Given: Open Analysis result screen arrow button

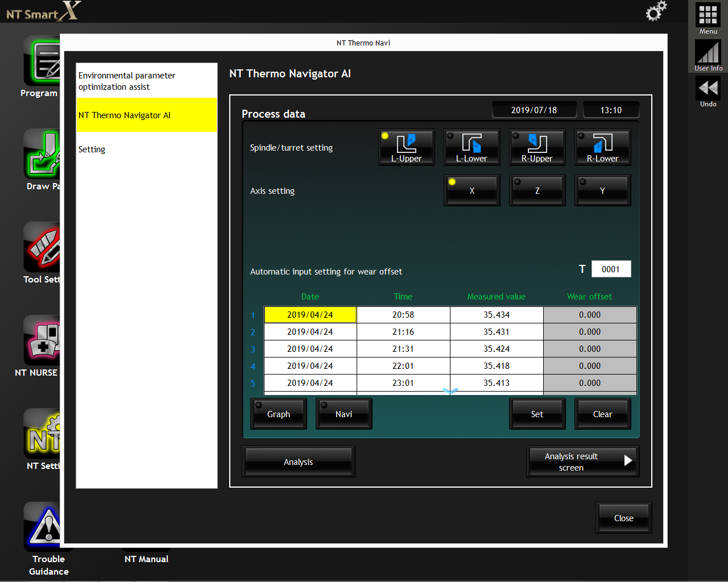Looking at the screenshot, I should (x=583, y=462).
